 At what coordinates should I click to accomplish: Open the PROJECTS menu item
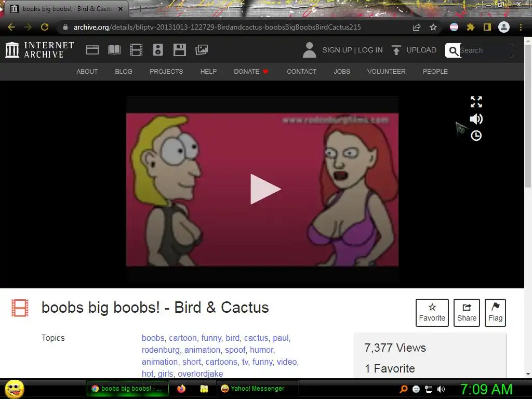[166, 72]
